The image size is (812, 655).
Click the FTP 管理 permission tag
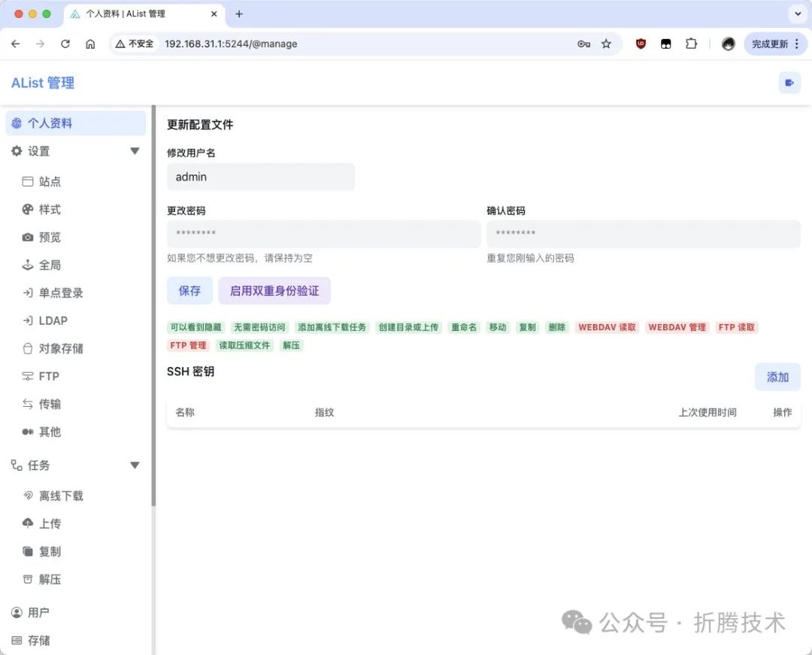188,345
